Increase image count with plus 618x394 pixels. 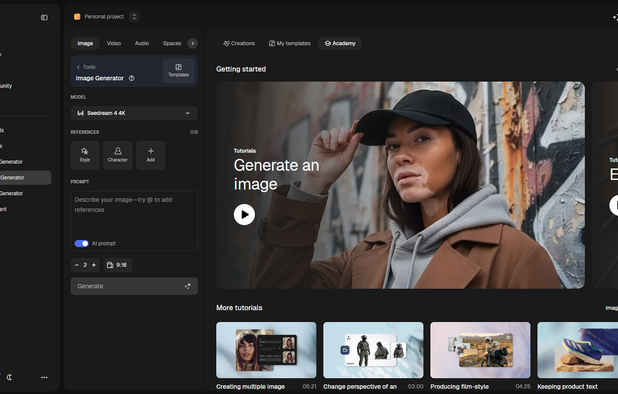[x=93, y=265]
